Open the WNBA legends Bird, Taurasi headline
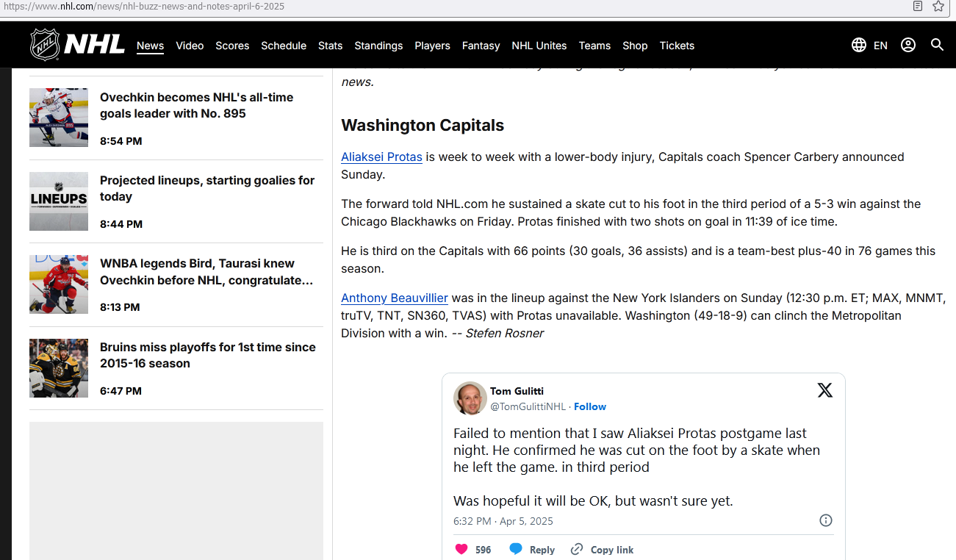This screenshot has width=956, height=560. point(207,272)
